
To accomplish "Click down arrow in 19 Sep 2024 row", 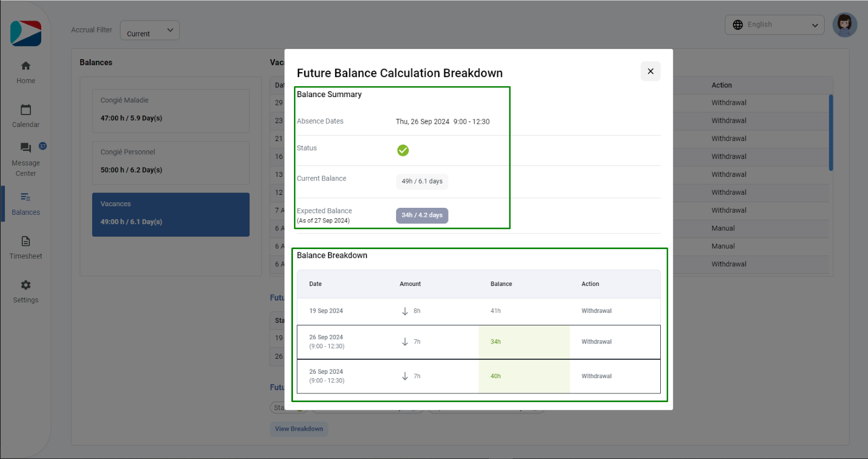I will click(405, 311).
